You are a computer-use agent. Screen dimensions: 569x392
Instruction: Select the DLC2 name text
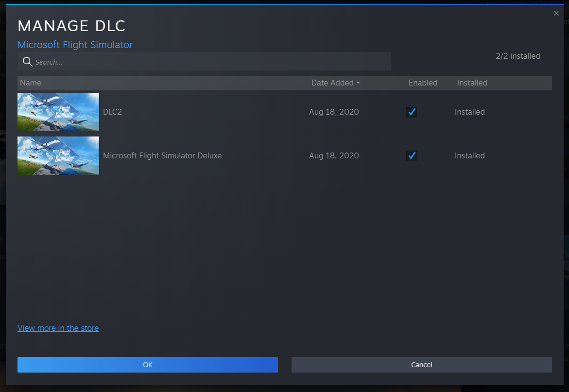[x=112, y=112]
